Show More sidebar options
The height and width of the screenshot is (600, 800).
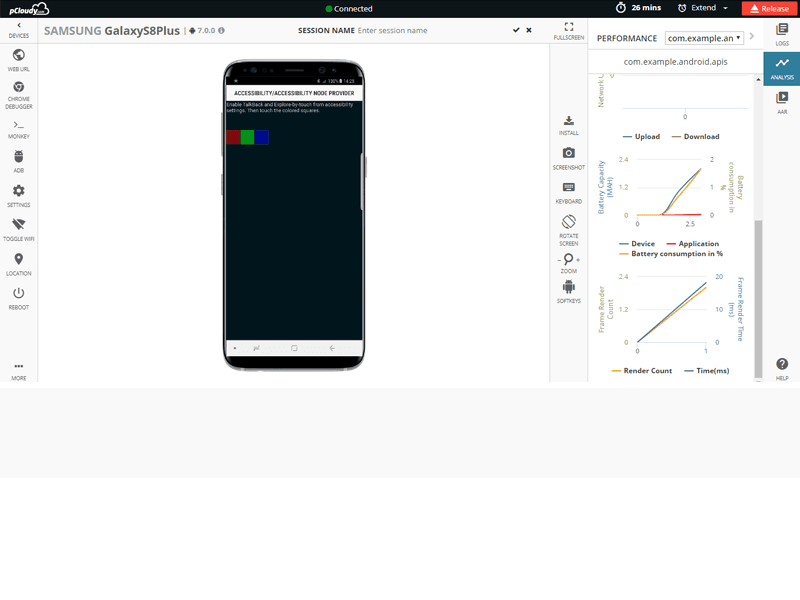tap(19, 371)
